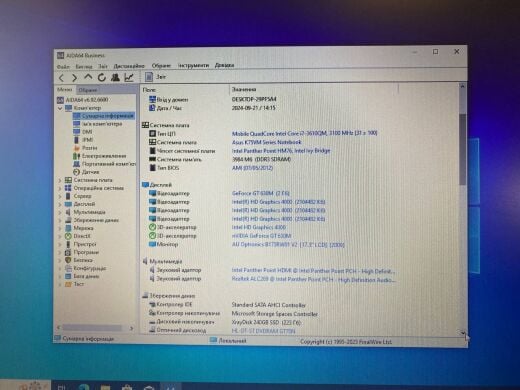Open the Intel Panther Point HM76 chipset link

[x=281, y=151]
